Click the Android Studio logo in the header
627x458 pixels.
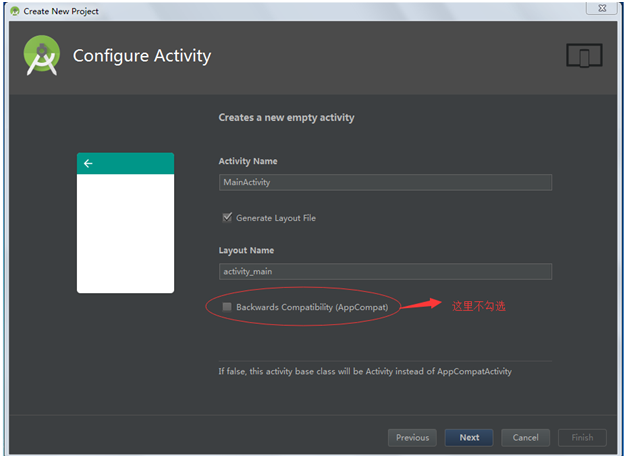[42, 56]
